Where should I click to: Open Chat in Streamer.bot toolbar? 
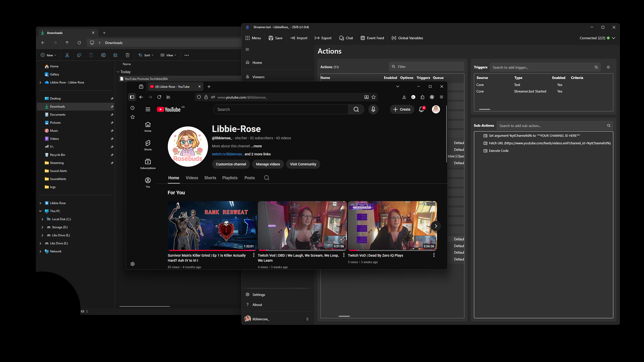346,38
